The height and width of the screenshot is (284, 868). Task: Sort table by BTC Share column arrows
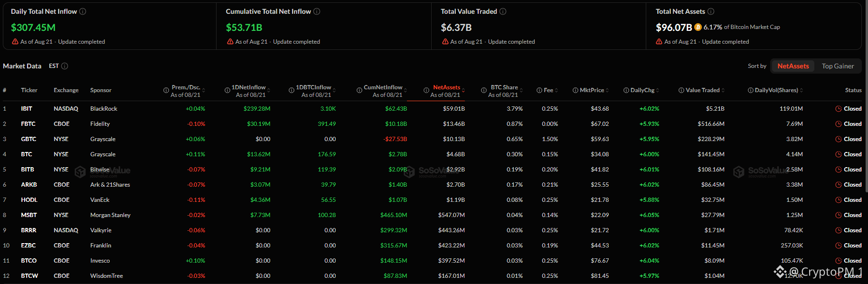point(521,90)
